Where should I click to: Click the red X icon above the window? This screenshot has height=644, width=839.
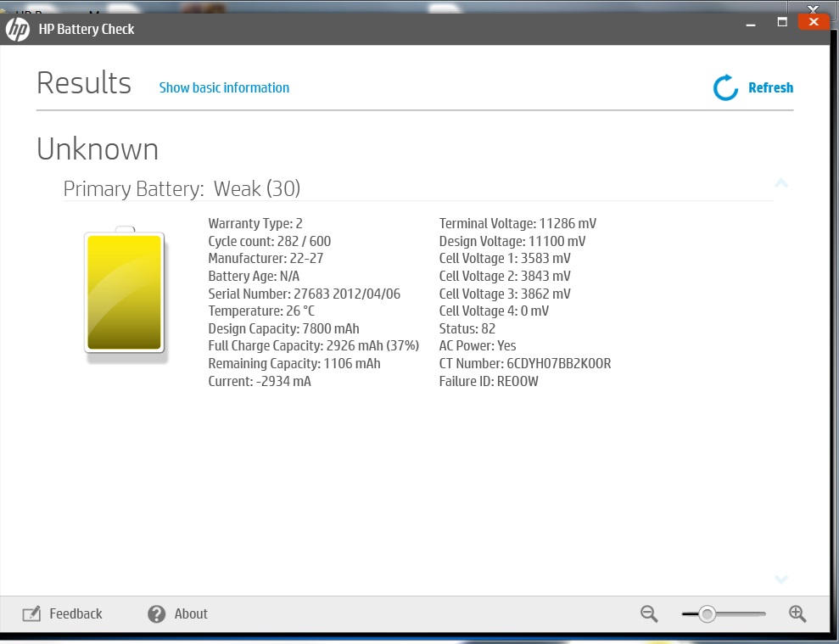(814, 21)
